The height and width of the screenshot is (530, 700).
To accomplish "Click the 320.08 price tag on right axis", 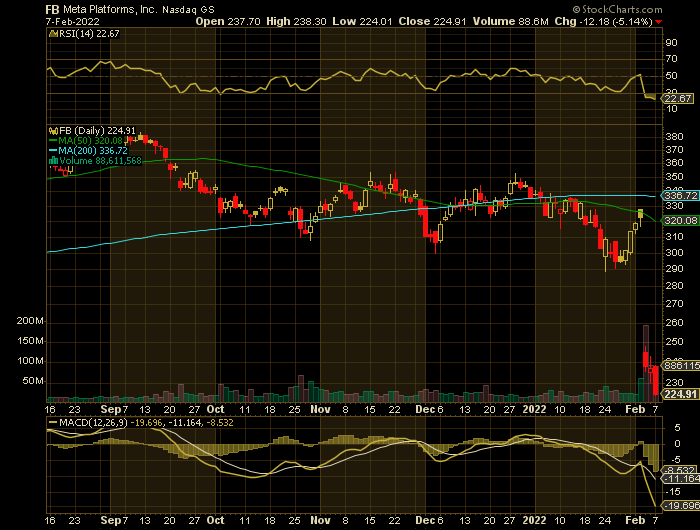I will (x=681, y=221).
